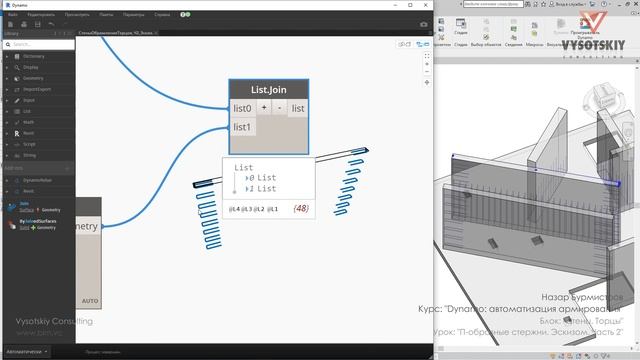Open the Справка menu

pos(162,15)
